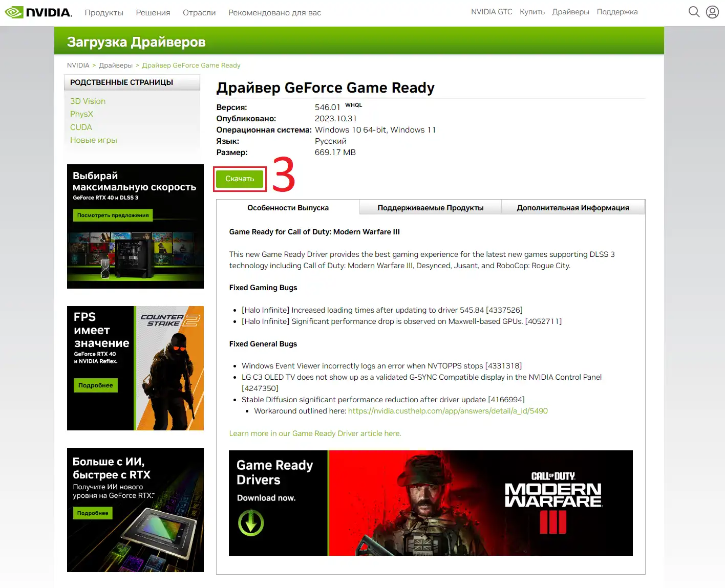
Task: Click Game Ready for Call of Duty heading
Action: (314, 232)
